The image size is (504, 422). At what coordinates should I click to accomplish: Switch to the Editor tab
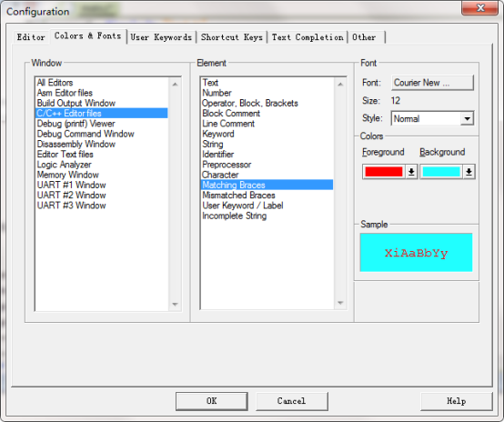coord(31,37)
